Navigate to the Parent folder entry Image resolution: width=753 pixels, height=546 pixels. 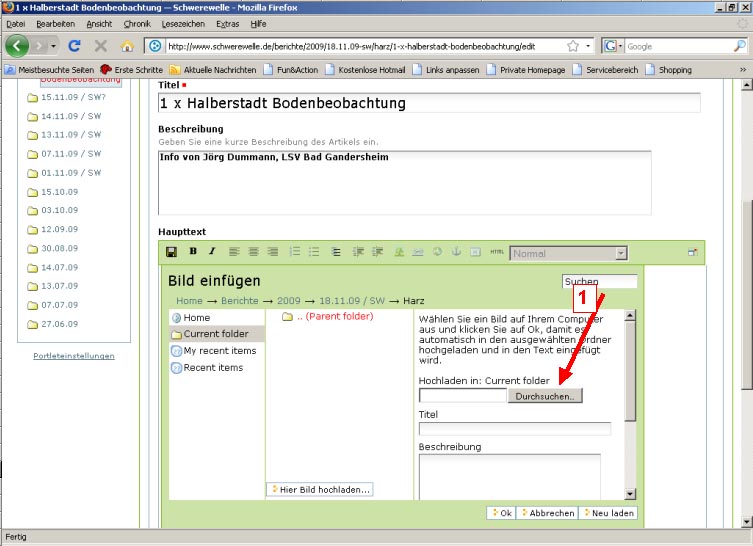(x=334, y=317)
